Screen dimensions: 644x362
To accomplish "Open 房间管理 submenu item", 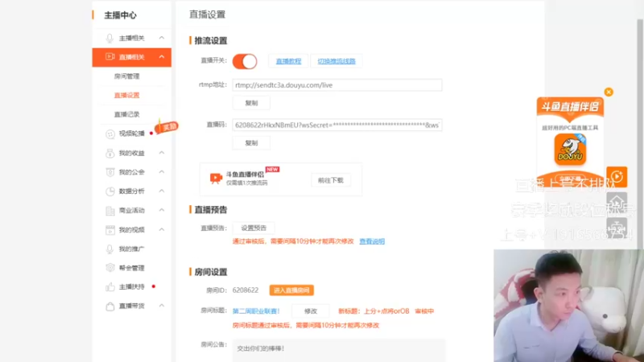I will point(127,76).
